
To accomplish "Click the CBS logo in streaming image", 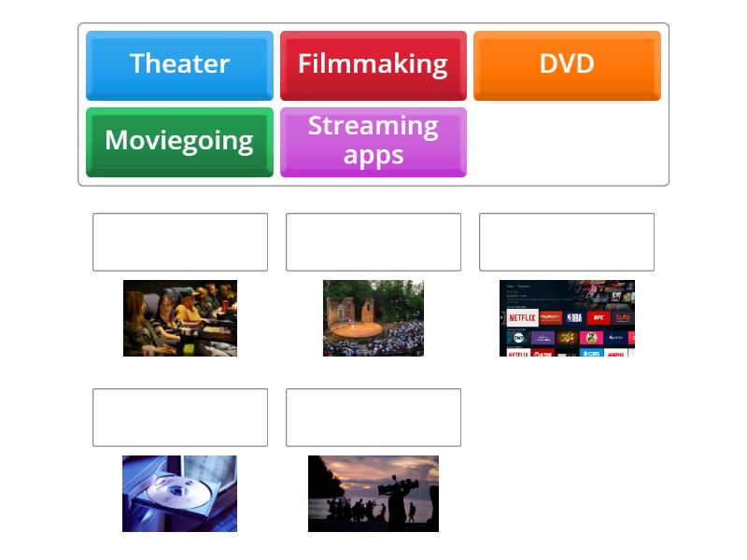I will [x=591, y=353].
